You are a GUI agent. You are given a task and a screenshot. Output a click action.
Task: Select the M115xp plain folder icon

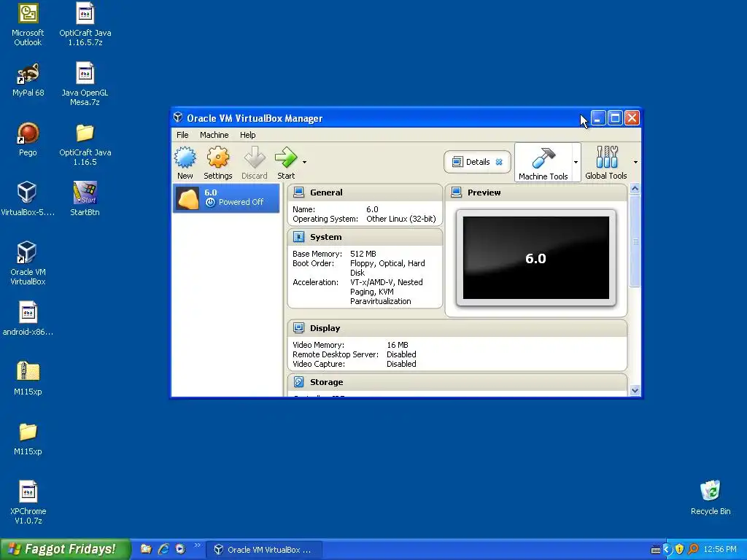pyautogui.click(x=28, y=438)
